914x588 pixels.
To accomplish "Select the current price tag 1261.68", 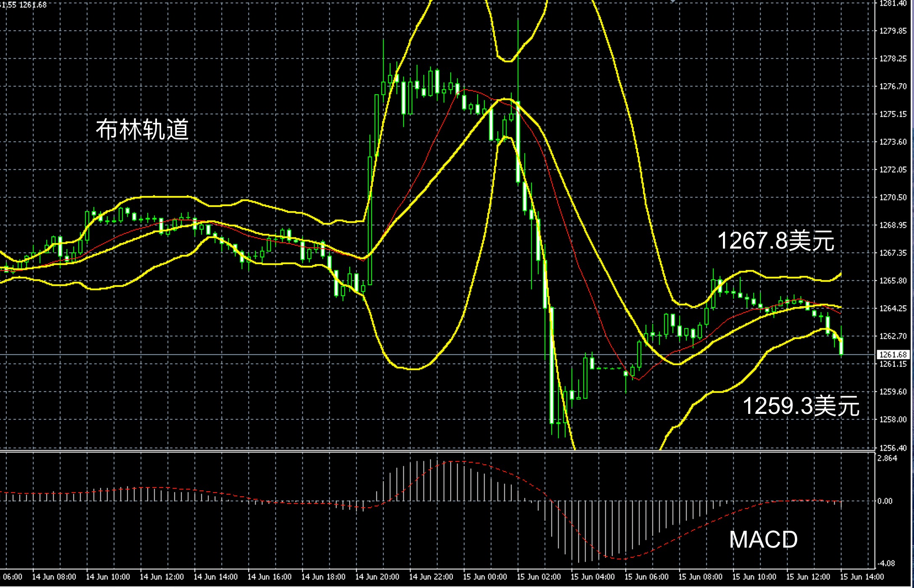I will click(x=893, y=355).
